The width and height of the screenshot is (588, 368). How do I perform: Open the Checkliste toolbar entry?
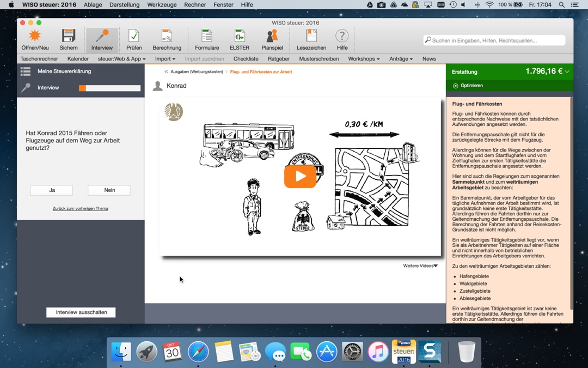pyautogui.click(x=246, y=58)
